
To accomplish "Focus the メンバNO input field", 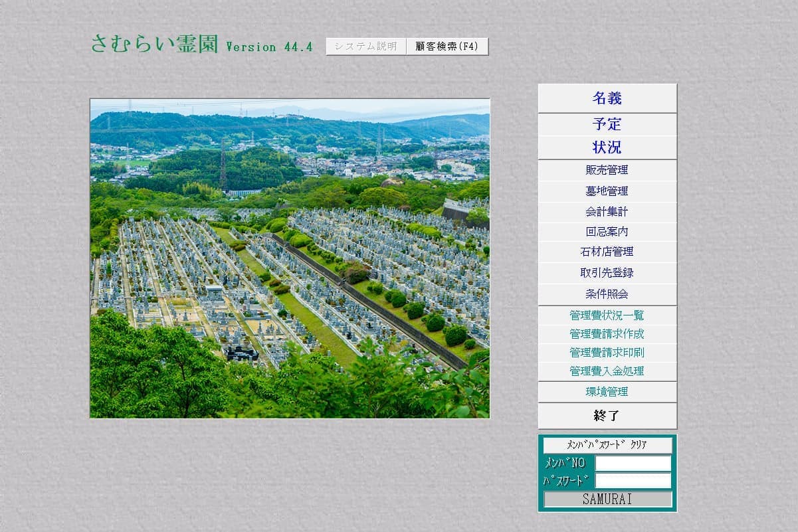I will coord(633,463).
